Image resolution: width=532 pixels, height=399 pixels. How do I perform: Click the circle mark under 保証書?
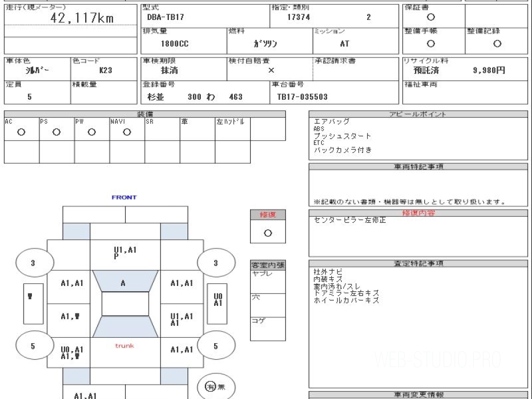tap(430, 17)
